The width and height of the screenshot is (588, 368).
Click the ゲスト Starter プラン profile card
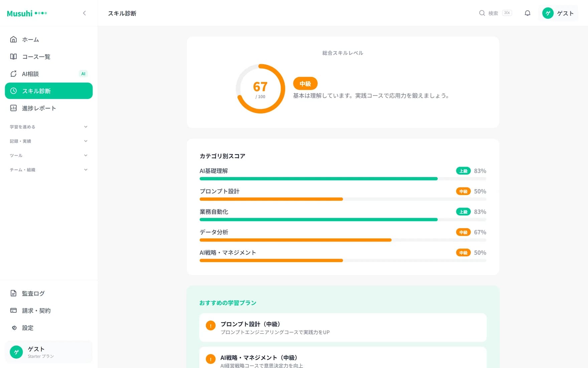coord(49,352)
